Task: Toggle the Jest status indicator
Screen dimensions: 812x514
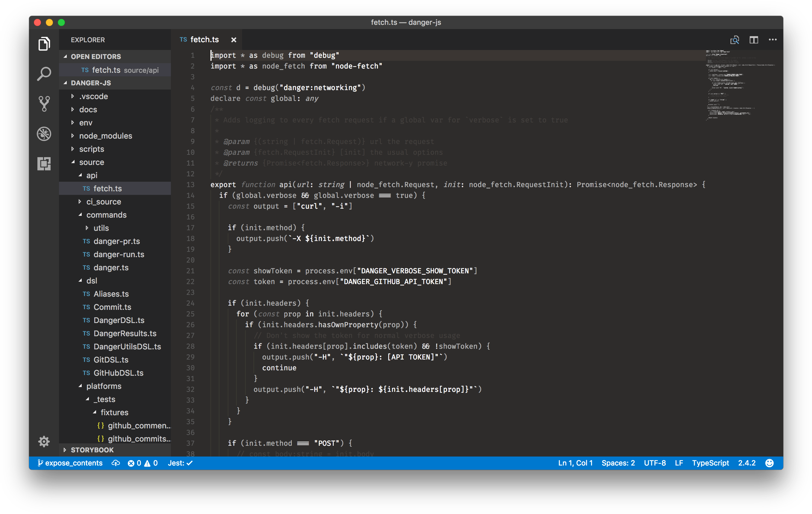Action: (180, 463)
